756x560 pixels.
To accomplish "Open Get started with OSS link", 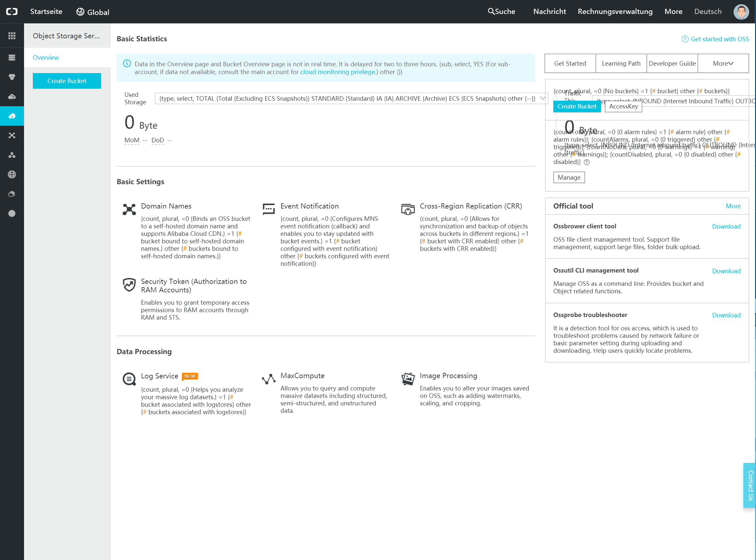I will tap(720, 39).
